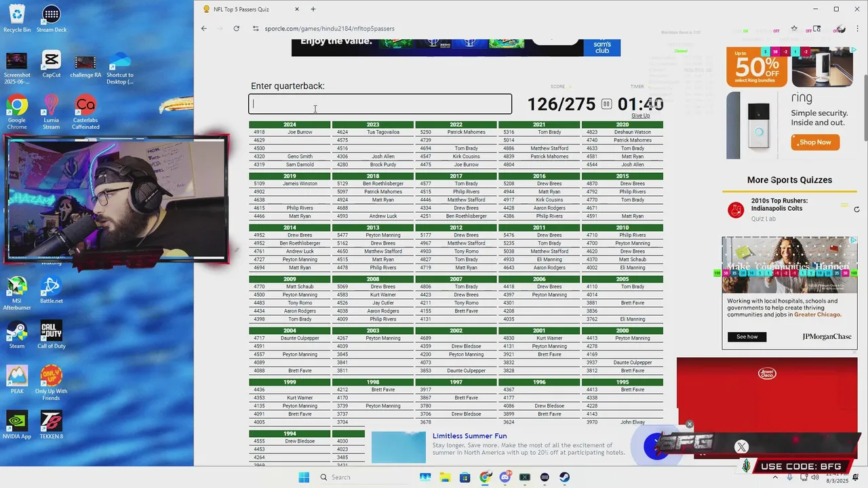Image resolution: width=868 pixels, height=488 pixels.
Task: Open the taskbar clock and date
Action: 837,477
